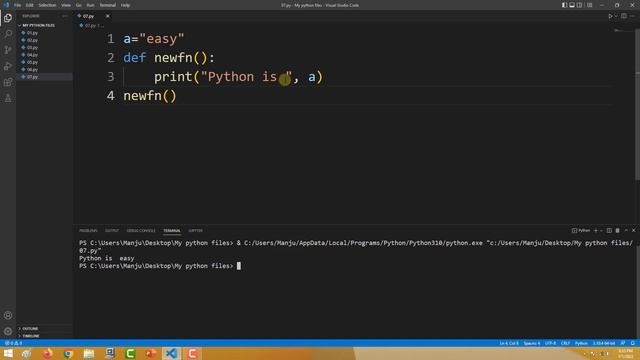Open Customize Layout icon in title bar
The height and width of the screenshot is (360, 640).
click(589, 5)
